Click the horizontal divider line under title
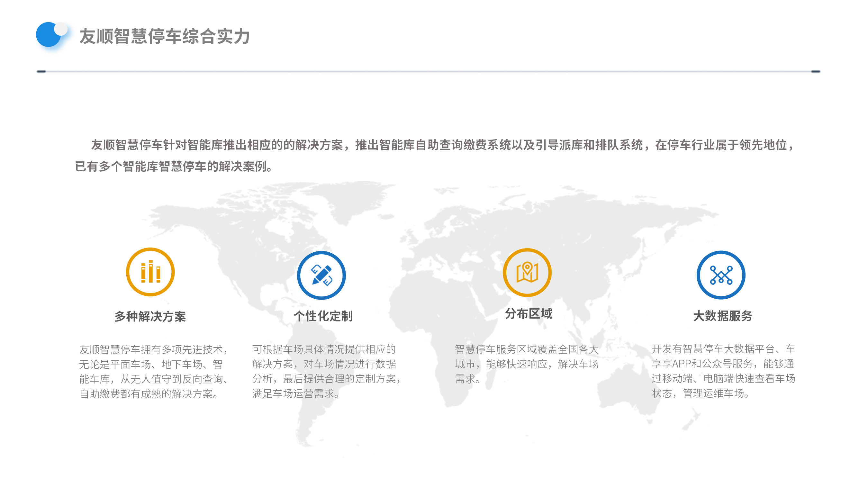The height and width of the screenshot is (488, 868). pyautogui.click(x=428, y=71)
